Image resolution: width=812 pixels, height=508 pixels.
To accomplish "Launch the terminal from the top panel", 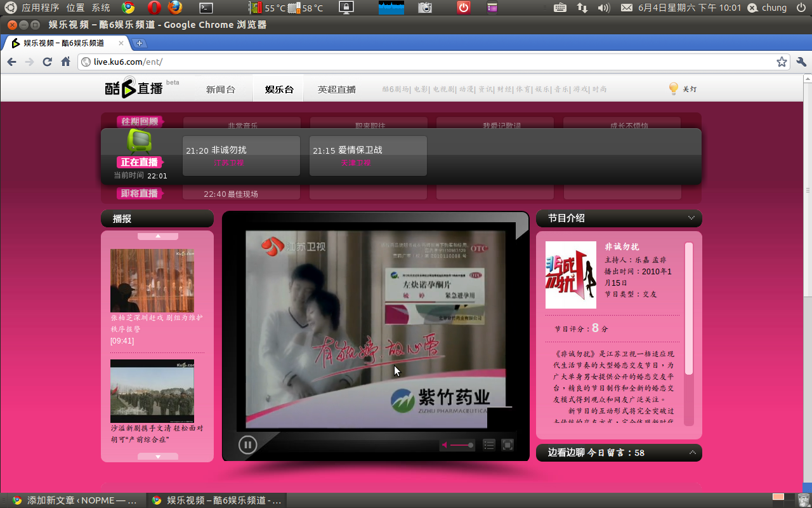I will coord(206,8).
